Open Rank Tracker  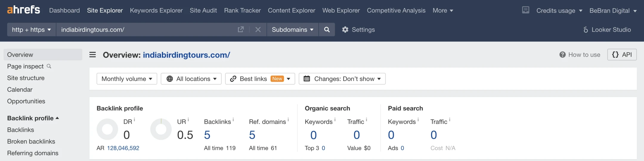[x=242, y=10]
